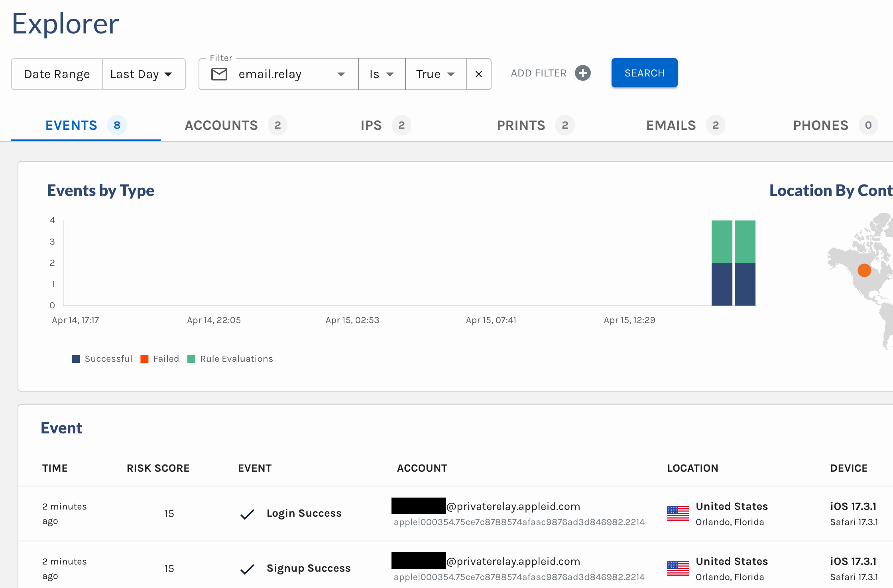This screenshot has width=893, height=588.
Task: Click the Signup Success event name
Action: pyautogui.click(x=309, y=568)
